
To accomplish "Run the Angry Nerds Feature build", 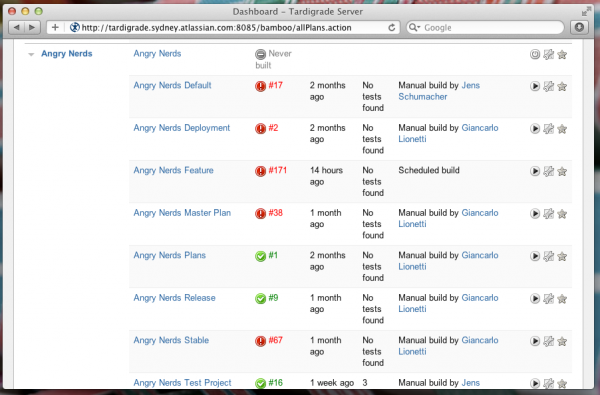I will 535,171.
